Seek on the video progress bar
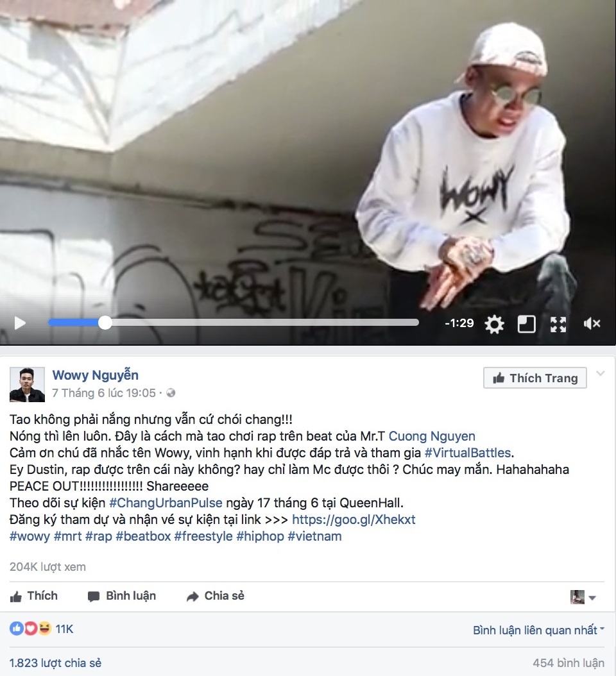This screenshot has width=616, height=676. pyautogui.click(x=234, y=323)
